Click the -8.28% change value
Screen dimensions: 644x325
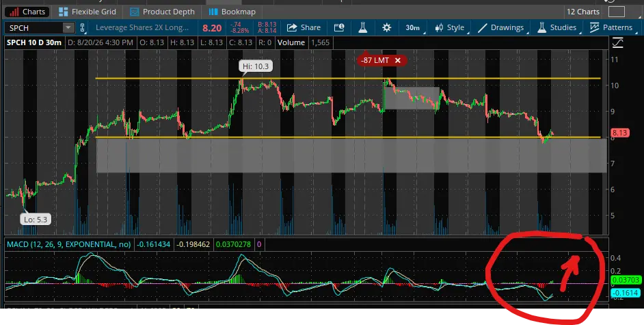coord(240,30)
